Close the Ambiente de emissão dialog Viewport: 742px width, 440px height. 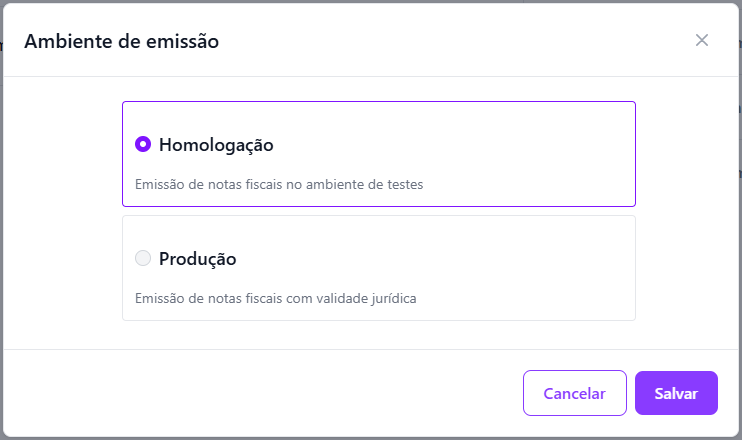pos(702,40)
